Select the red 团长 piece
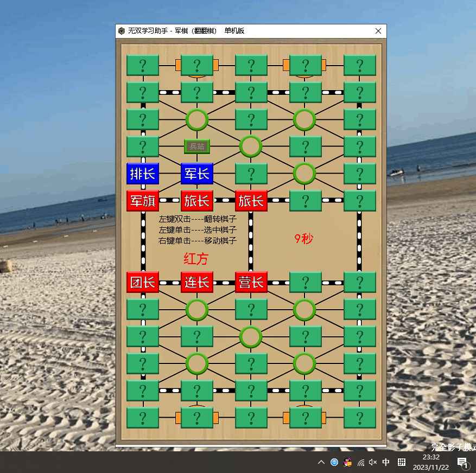Viewport: 476px width, 473px height. click(x=142, y=282)
